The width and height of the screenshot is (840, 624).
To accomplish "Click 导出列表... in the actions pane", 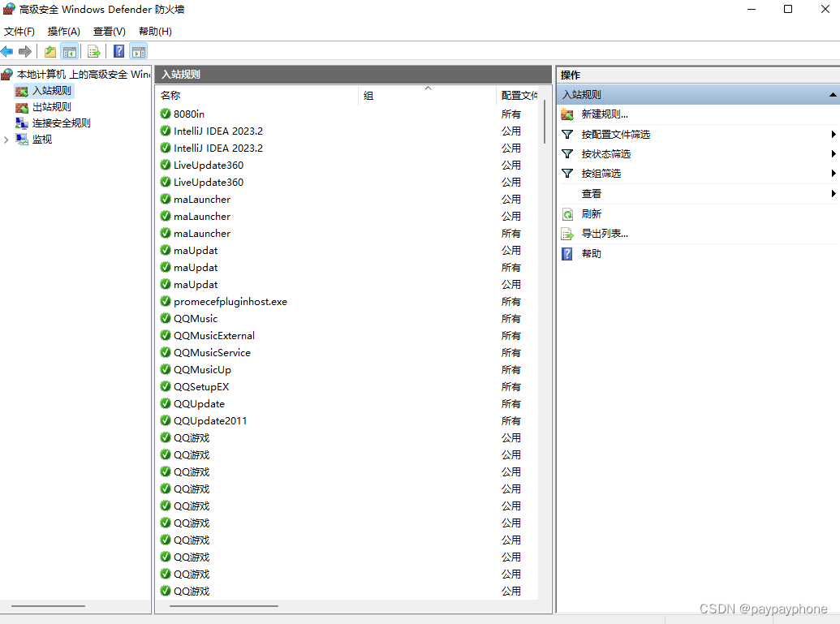I will coord(605,234).
